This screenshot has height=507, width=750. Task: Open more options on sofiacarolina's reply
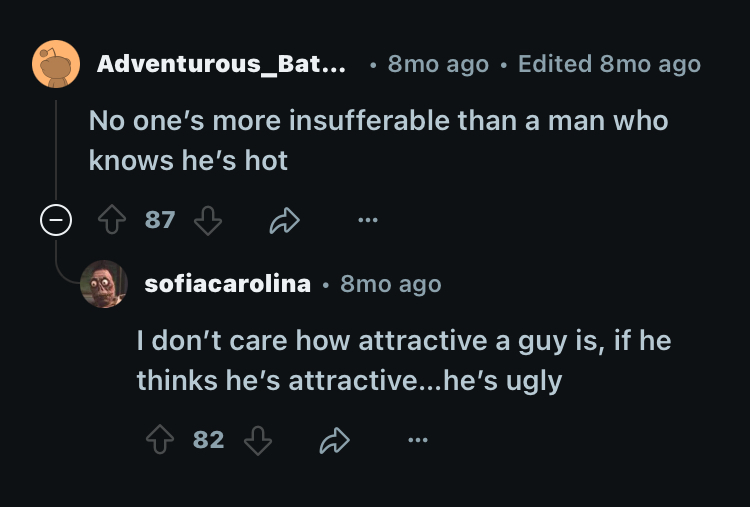(418, 440)
